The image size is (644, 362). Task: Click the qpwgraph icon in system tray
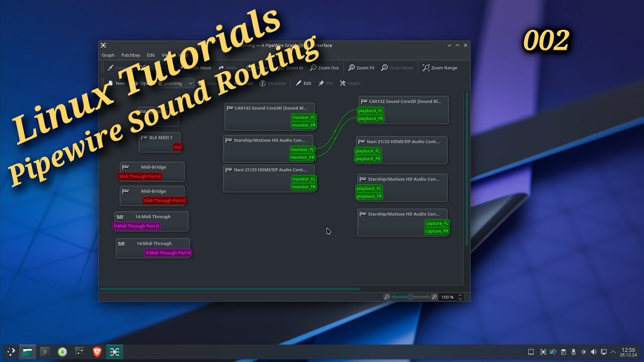pyautogui.click(x=543, y=352)
